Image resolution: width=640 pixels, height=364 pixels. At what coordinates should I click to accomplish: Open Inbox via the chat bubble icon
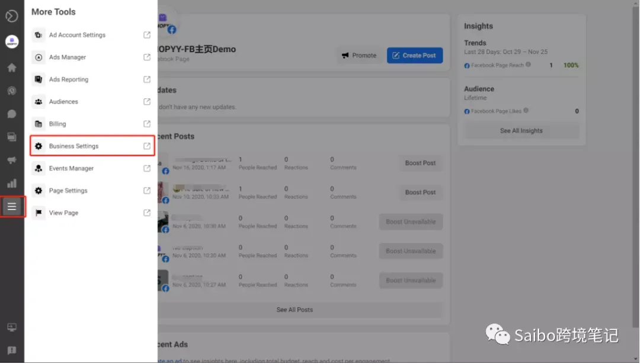click(12, 114)
